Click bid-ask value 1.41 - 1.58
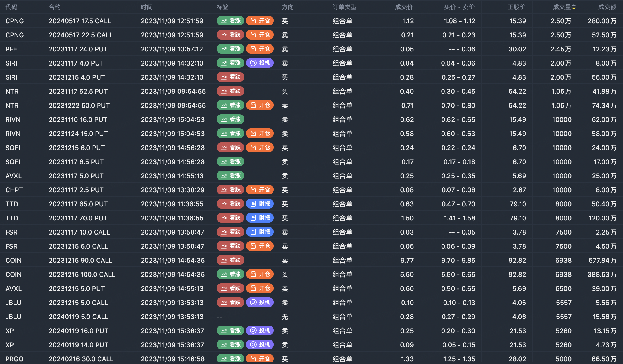This screenshot has height=364, width=623. tap(460, 218)
